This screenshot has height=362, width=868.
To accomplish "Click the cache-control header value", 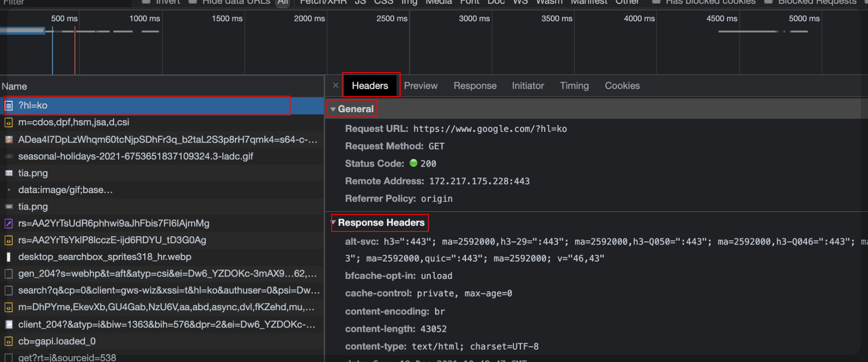I will click(465, 294).
